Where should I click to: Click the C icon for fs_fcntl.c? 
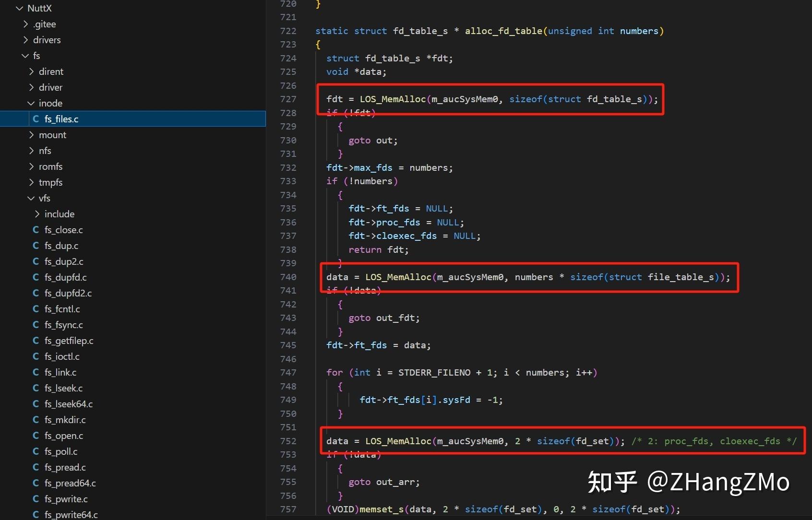coord(36,309)
